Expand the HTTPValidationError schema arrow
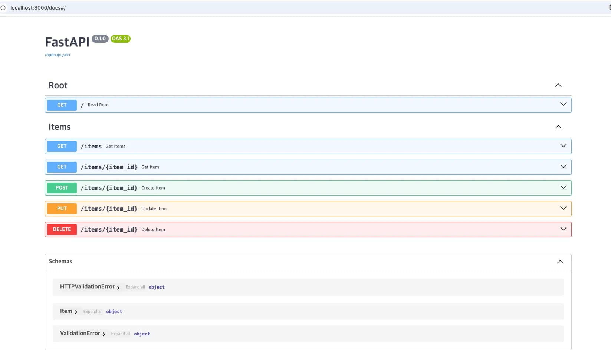This screenshot has height=364, width=611. point(118,288)
